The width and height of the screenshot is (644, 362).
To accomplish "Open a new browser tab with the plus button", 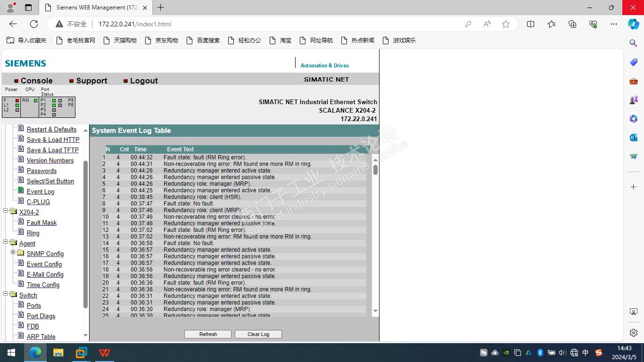I will [161, 8].
